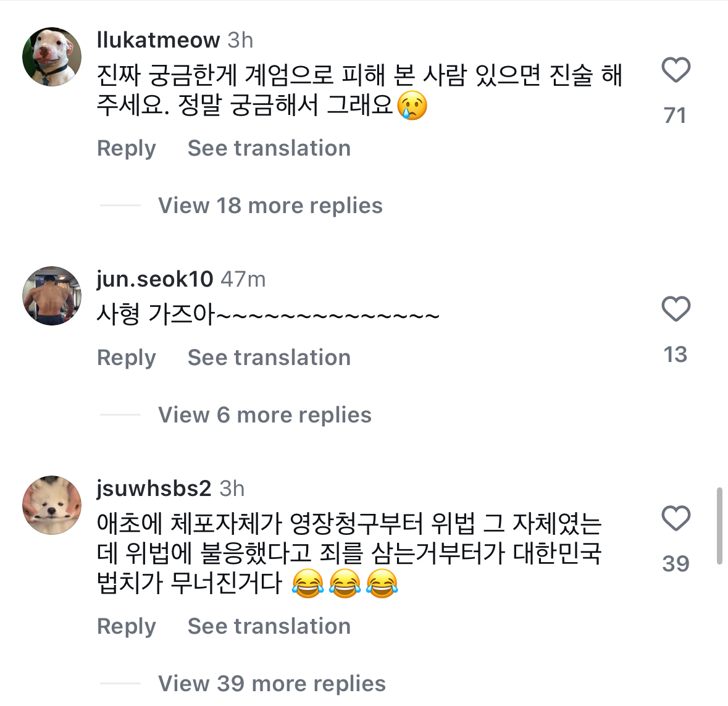Open the jsuwhsbs2 username link
The width and height of the screenshot is (728, 706).
pyautogui.click(x=154, y=489)
